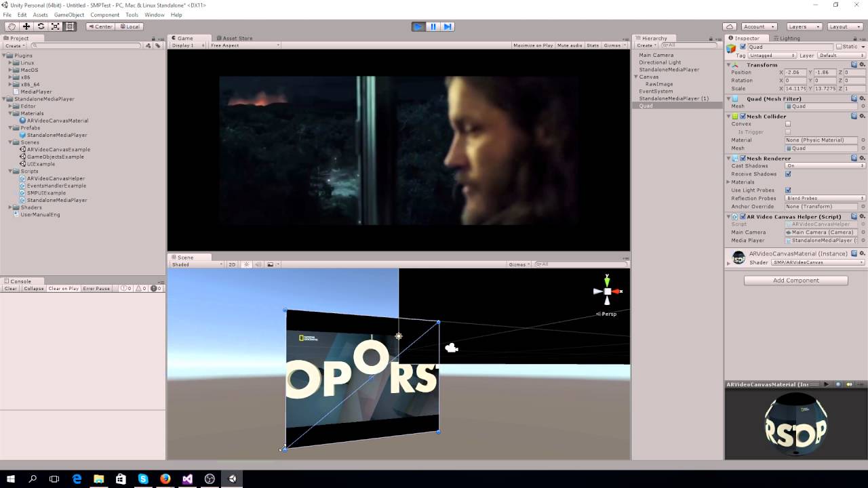Collapse the Plugins folder

pyautogui.click(x=5, y=56)
